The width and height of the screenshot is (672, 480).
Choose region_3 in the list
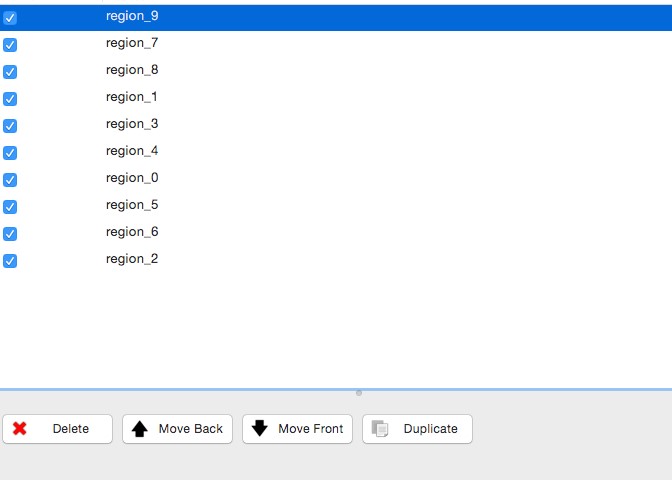click(x=132, y=124)
